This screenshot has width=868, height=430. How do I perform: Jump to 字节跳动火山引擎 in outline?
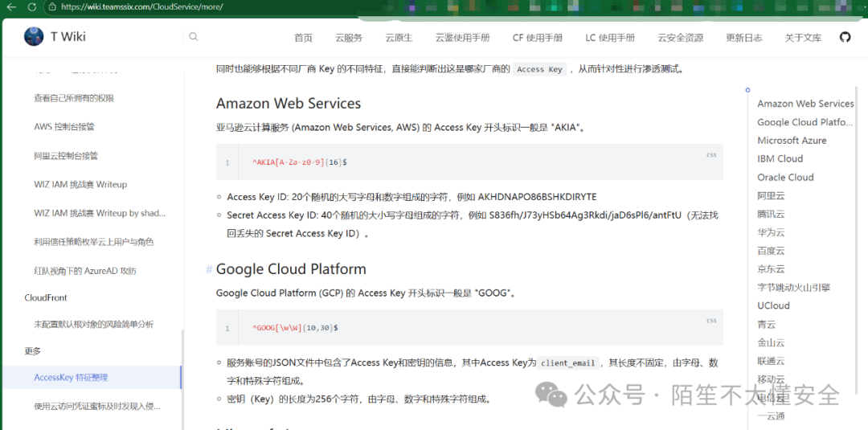coord(794,287)
